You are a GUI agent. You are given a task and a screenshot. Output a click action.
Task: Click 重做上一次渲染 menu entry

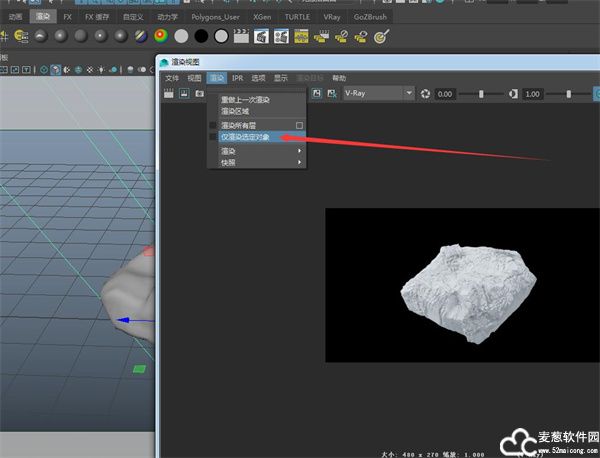pyautogui.click(x=245, y=99)
